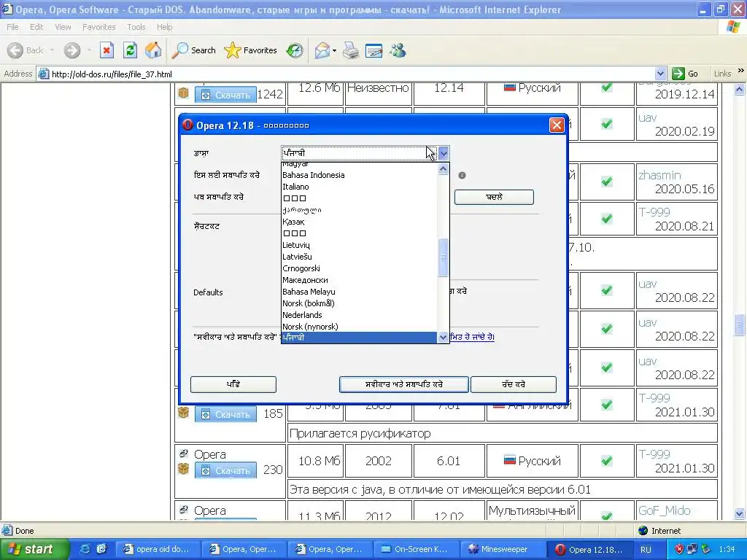Refresh the page with green arrows icon

point(130,50)
